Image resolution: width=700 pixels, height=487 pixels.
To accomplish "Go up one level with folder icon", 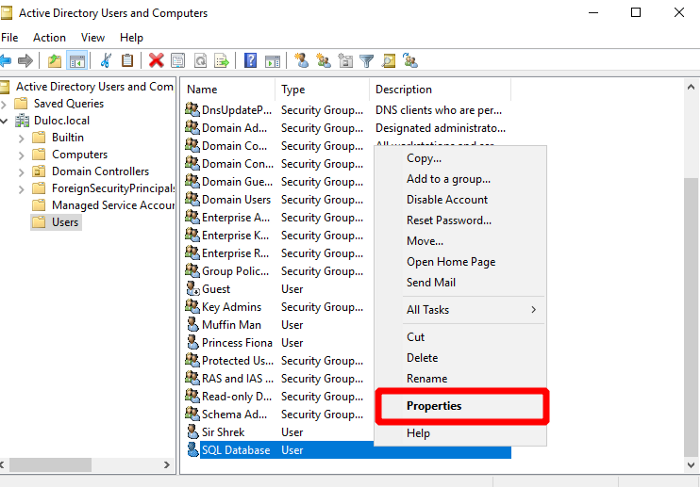I will [54, 60].
